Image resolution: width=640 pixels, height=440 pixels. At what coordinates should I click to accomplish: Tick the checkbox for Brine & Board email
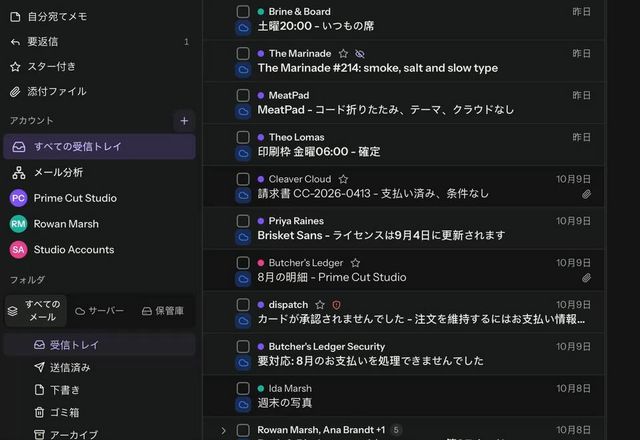pos(243,12)
